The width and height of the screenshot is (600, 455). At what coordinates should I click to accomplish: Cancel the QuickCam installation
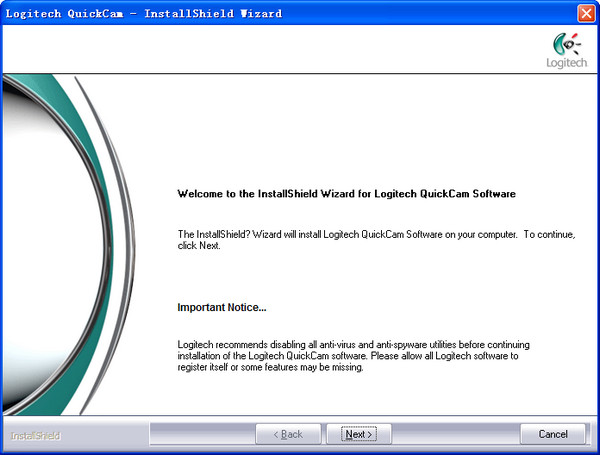553,434
